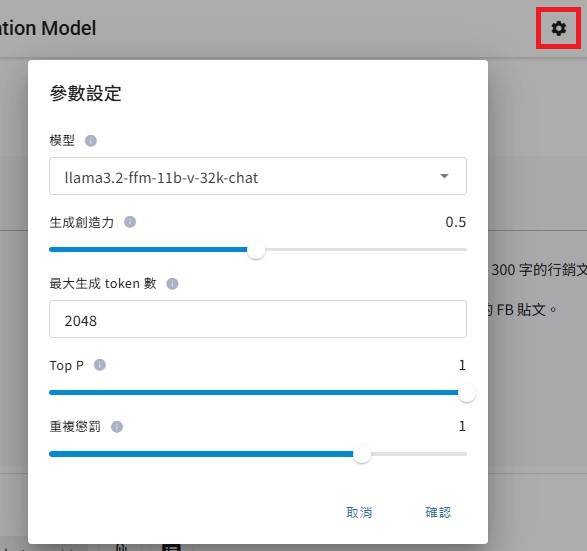Open settings via the gear icon
Image resolution: width=587 pixels, height=551 pixels.
click(559, 28)
